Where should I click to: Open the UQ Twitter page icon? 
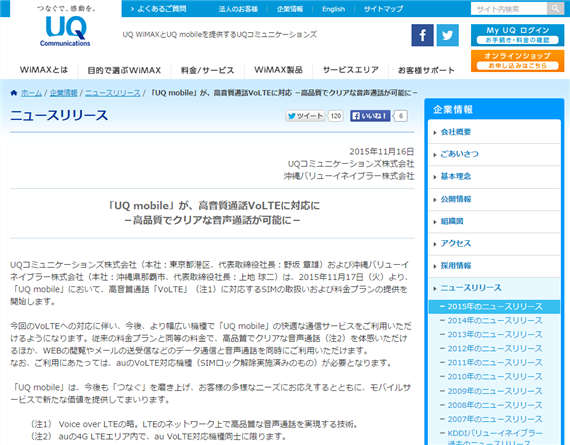point(447,35)
